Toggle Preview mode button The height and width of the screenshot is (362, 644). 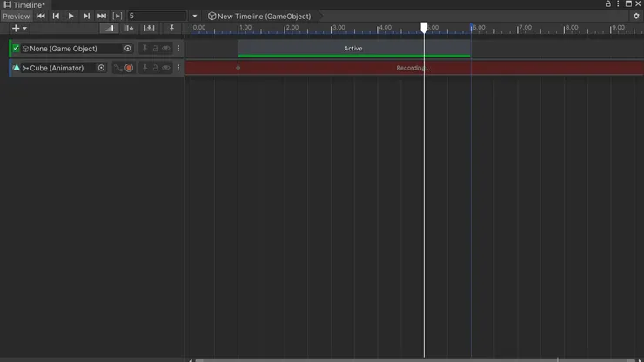pos(17,16)
